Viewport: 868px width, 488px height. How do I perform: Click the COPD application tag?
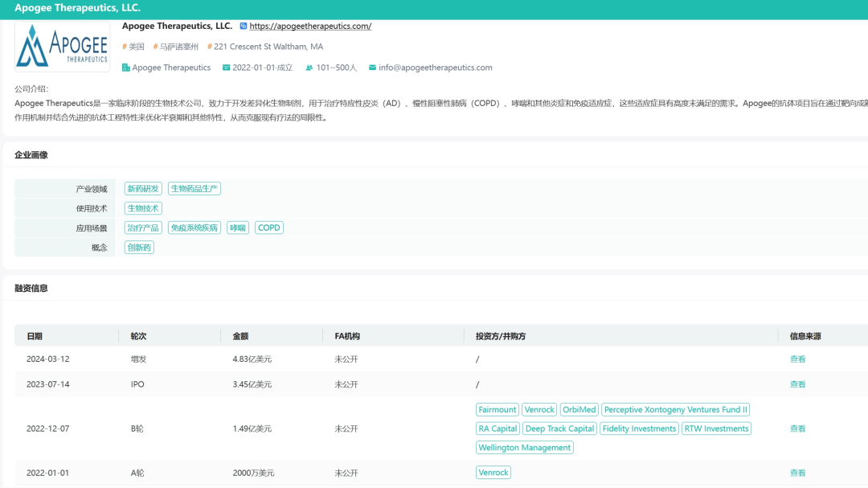(269, 228)
